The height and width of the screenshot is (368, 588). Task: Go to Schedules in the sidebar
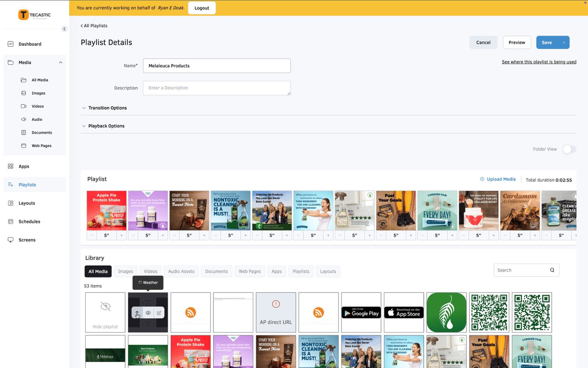pyautogui.click(x=29, y=222)
